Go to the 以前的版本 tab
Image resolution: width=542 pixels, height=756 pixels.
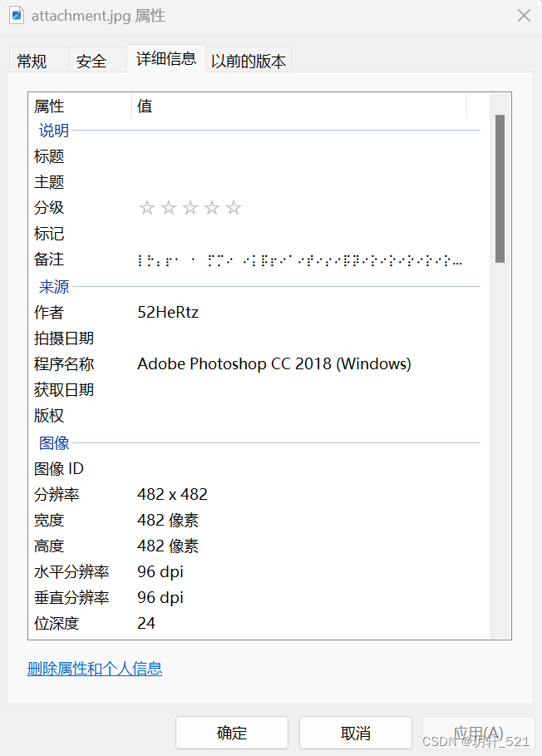coord(249,60)
